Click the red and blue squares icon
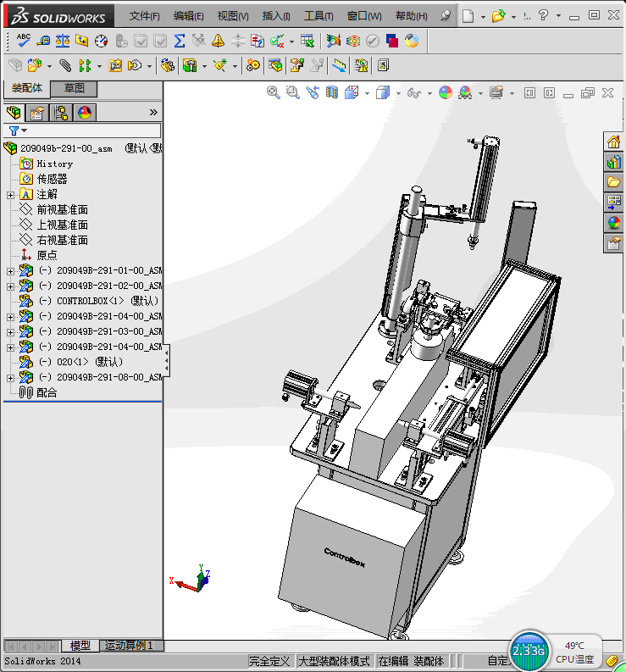The height and width of the screenshot is (672, 626). point(392,41)
